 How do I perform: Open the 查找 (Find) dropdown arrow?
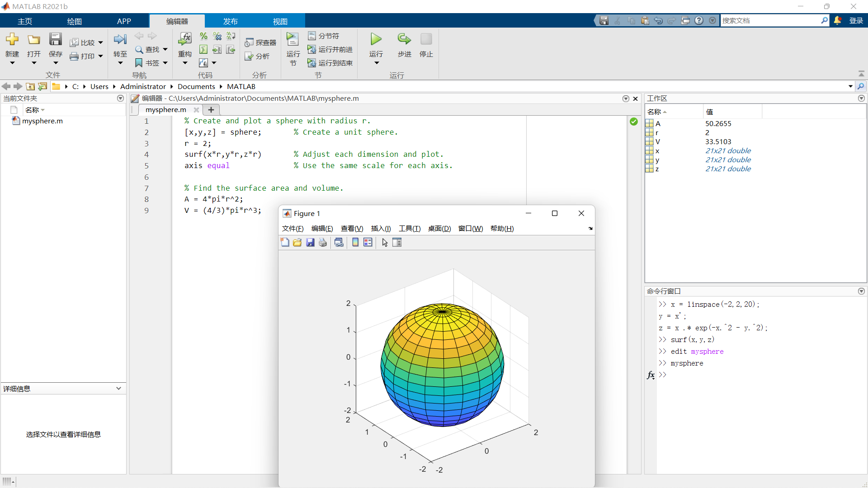[x=165, y=49]
